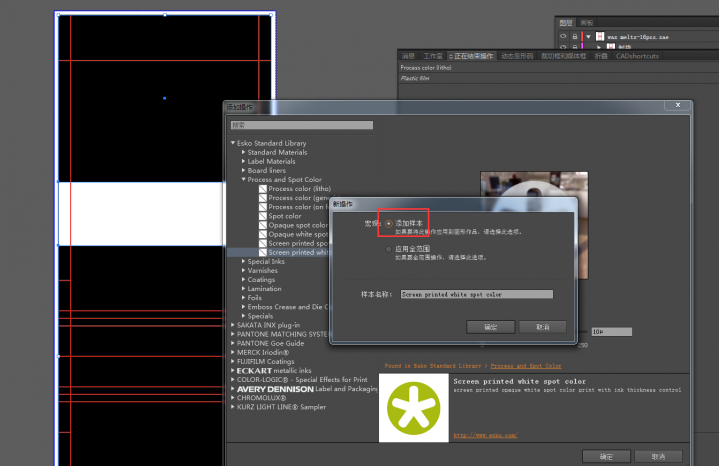Open the www.esko.com link

(x=484, y=436)
